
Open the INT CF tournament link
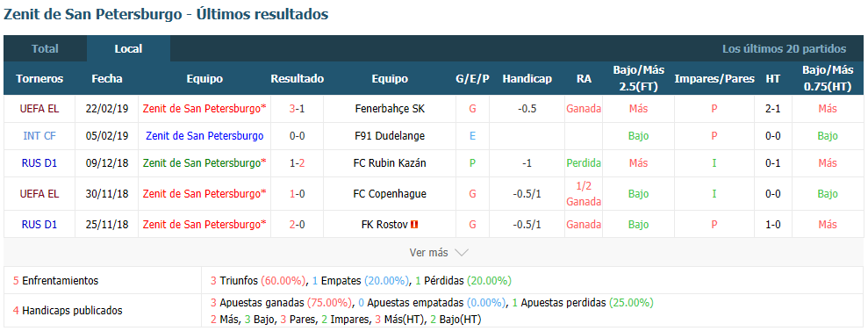(x=39, y=135)
